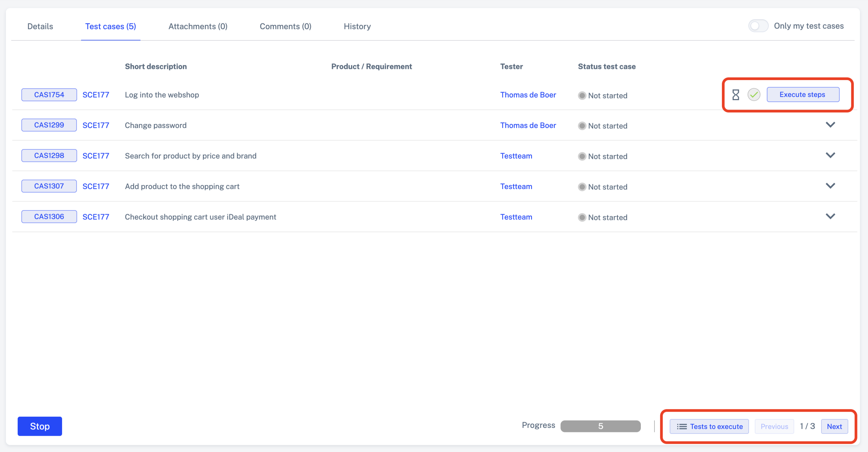Switch to the Details tab
The width and height of the screenshot is (868, 452).
[40, 26]
